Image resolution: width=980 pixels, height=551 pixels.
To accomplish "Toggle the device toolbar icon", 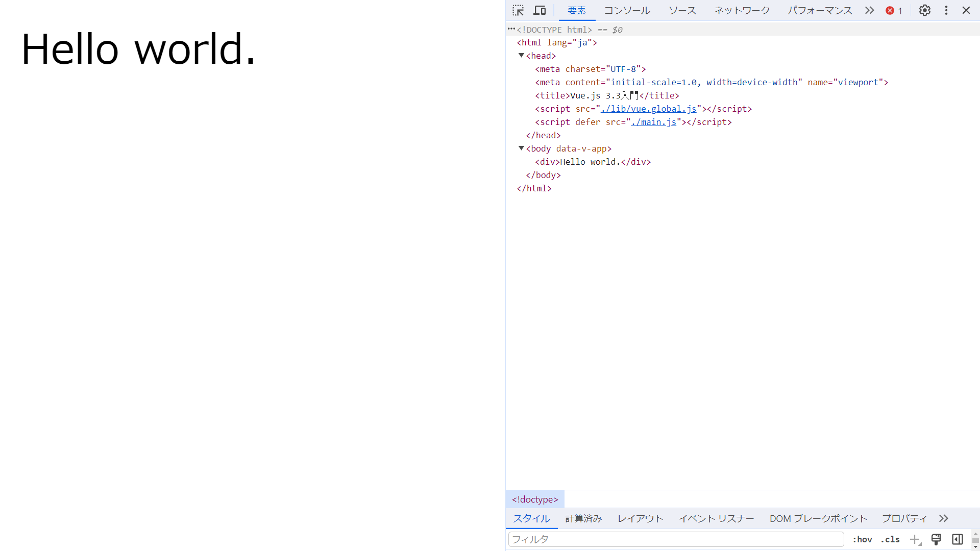I will point(540,10).
